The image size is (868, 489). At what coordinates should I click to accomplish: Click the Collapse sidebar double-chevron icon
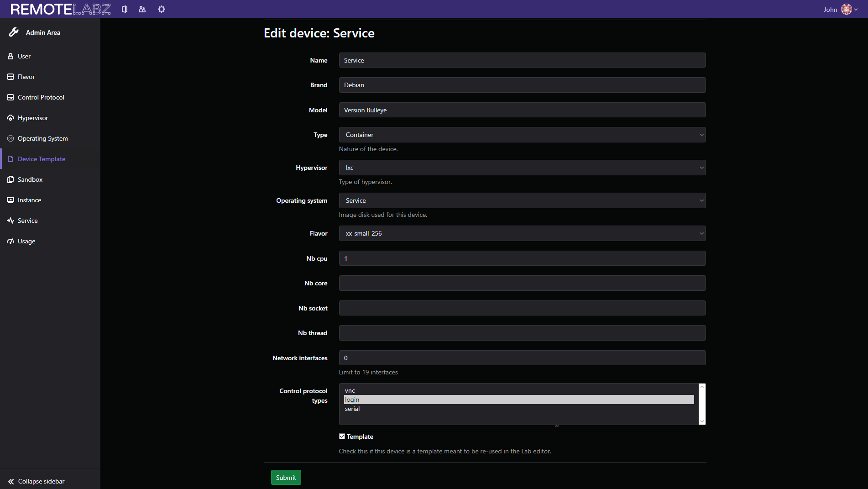coord(11,481)
